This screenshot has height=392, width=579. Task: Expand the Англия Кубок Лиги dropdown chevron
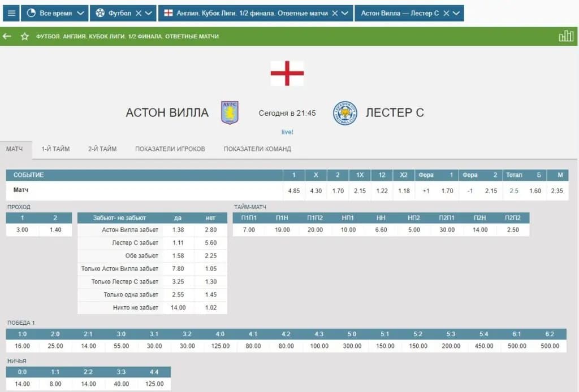click(345, 14)
